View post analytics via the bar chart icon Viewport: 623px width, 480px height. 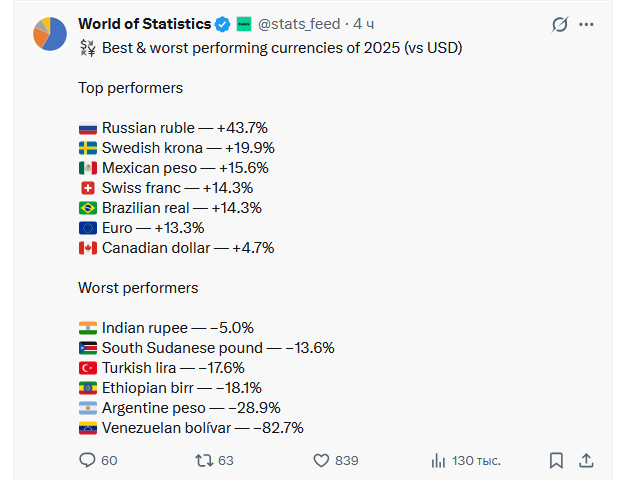(438, 460)
